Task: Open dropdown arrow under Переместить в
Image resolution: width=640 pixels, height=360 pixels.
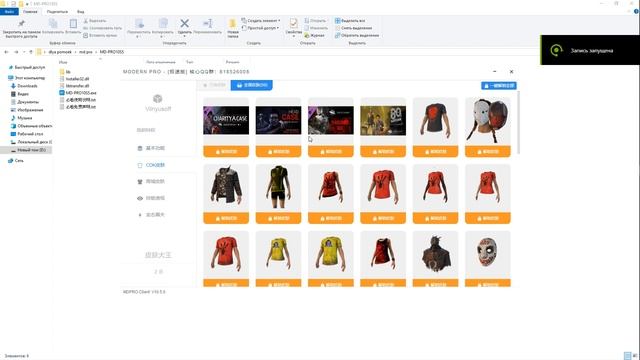Action: pos(139,36)
